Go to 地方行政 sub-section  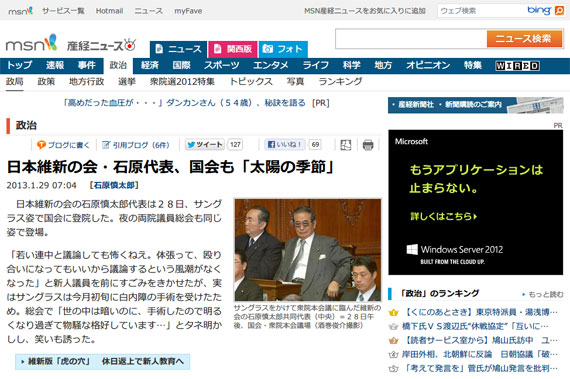[87, 82]
